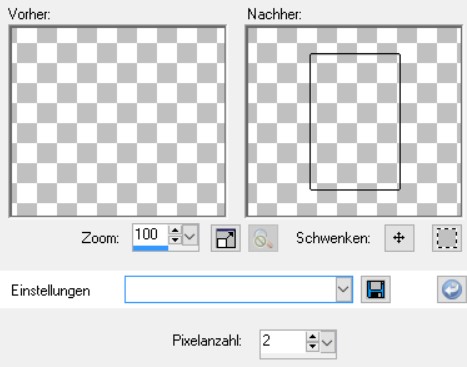Click the Schwenken pan arrows icon

(399, 238)
